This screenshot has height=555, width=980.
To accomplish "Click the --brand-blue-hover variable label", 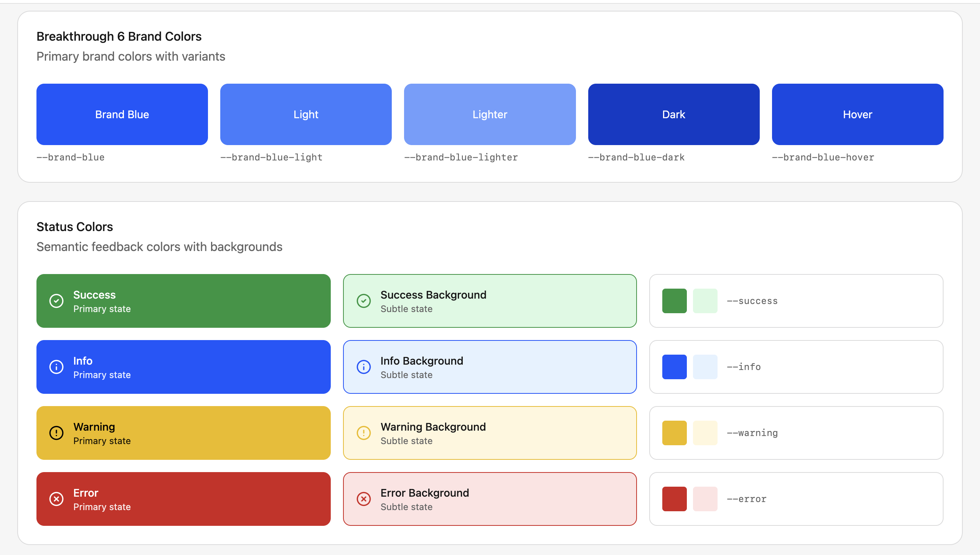I will [823, 157].
